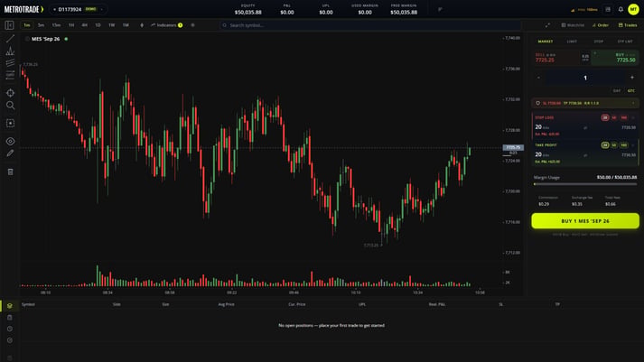Decrease order quantity with minus

point(538,78)
